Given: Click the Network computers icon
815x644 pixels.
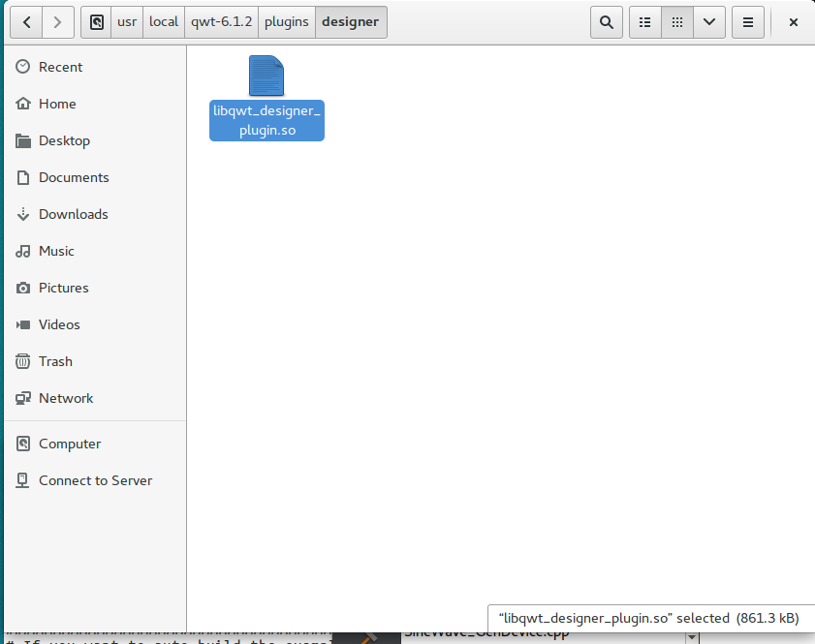Looking at the screenshot, I should (22, 398).
